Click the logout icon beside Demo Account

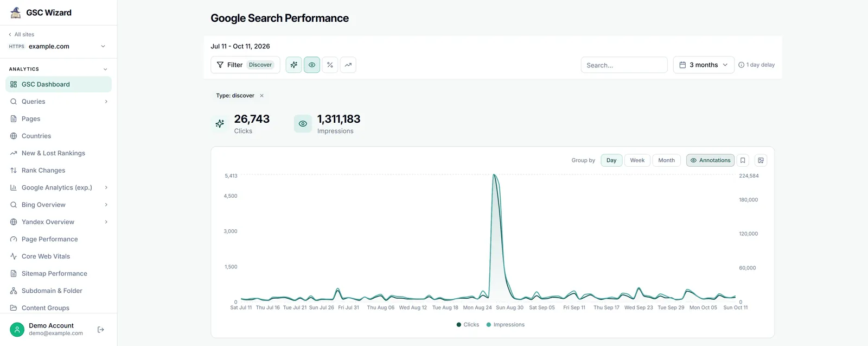101,330
